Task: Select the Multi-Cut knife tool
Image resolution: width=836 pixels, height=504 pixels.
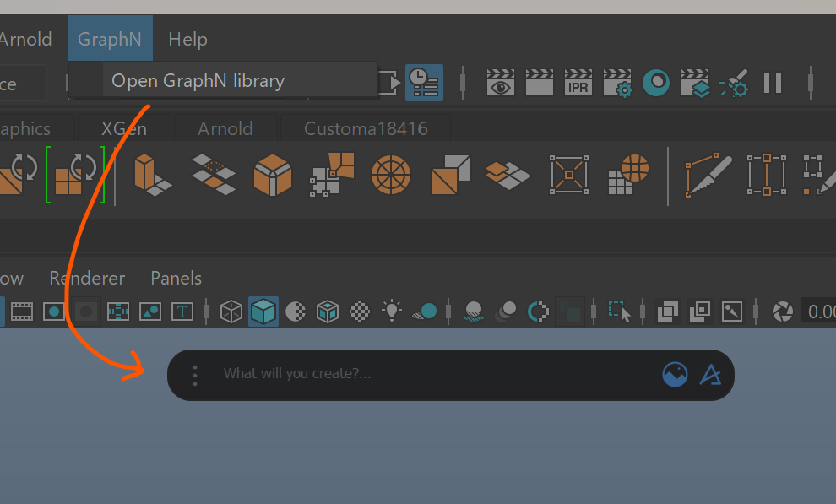Action: pos(708,176)
